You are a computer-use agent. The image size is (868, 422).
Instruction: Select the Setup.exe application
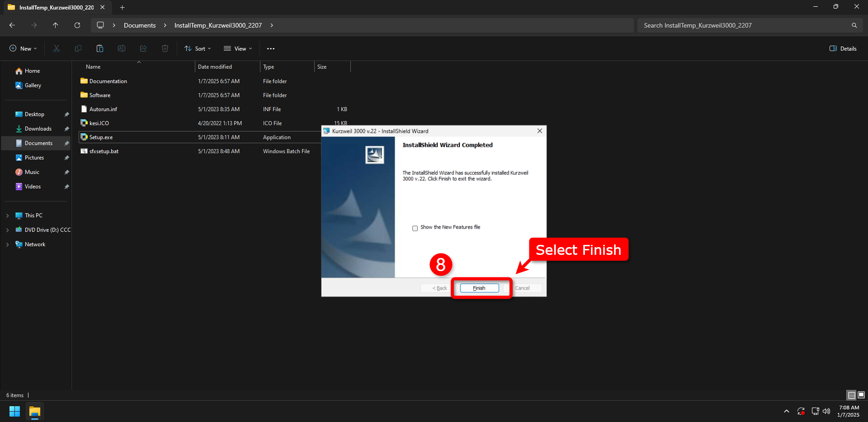[x=101, y=137]
